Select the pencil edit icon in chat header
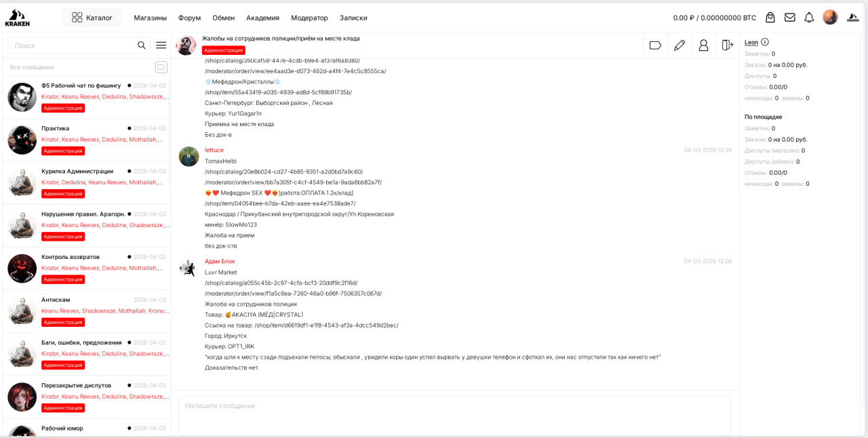 679,45
